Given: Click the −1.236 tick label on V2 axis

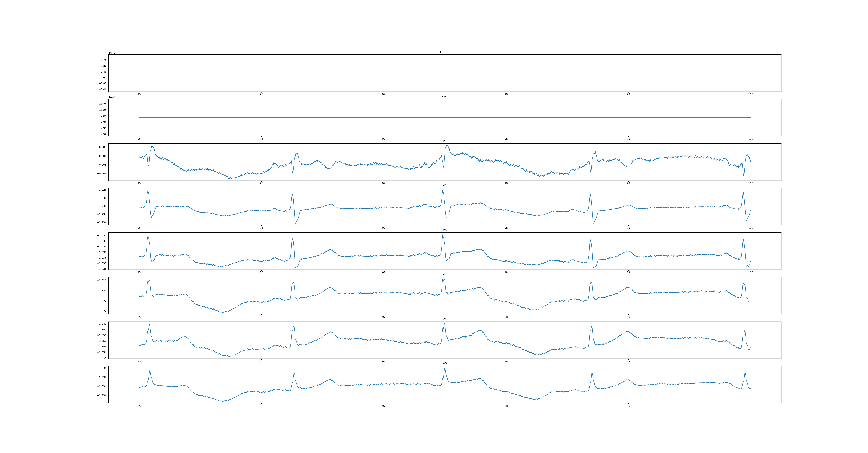Looking at the screenshot, I should [102, 222].
